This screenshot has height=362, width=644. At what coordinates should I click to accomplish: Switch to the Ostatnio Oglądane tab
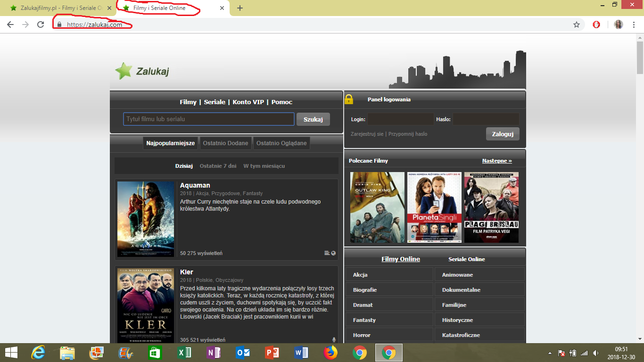click(x=281, y=143)
